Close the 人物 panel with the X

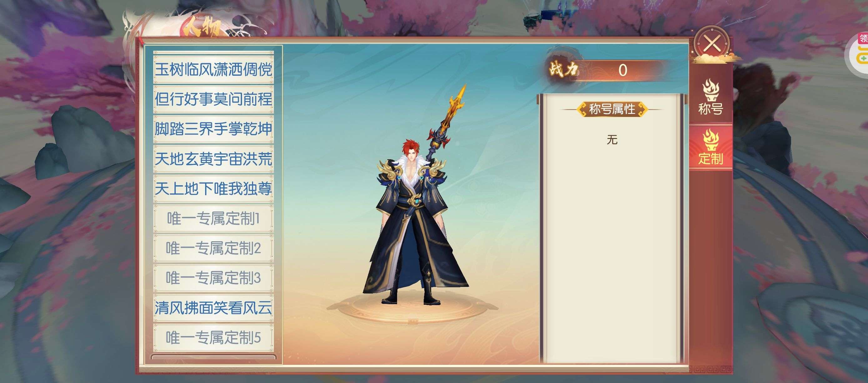click(x=712, y=44)
